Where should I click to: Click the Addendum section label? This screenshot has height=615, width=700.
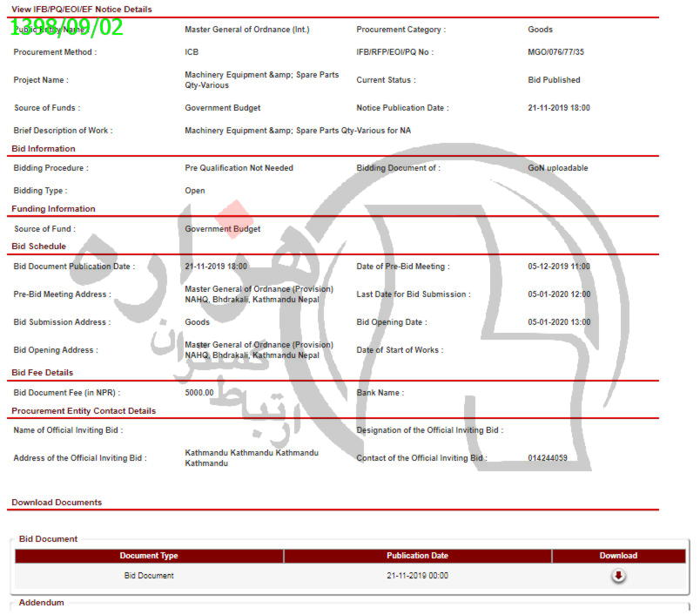pos(41,603)
